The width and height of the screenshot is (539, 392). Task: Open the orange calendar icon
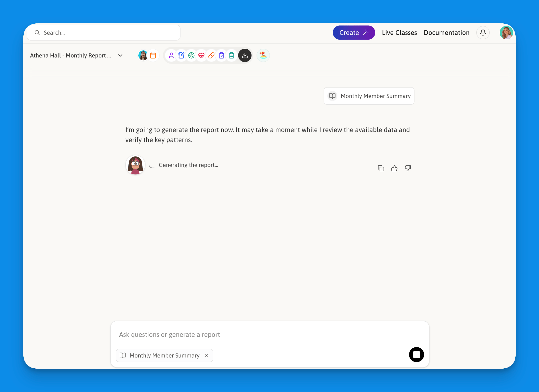[153, 55]
